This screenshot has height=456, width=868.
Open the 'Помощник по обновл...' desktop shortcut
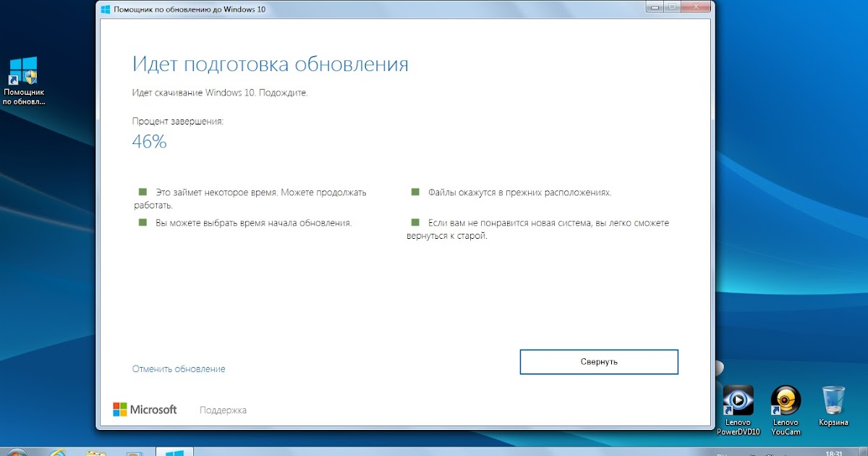(23, 81)
